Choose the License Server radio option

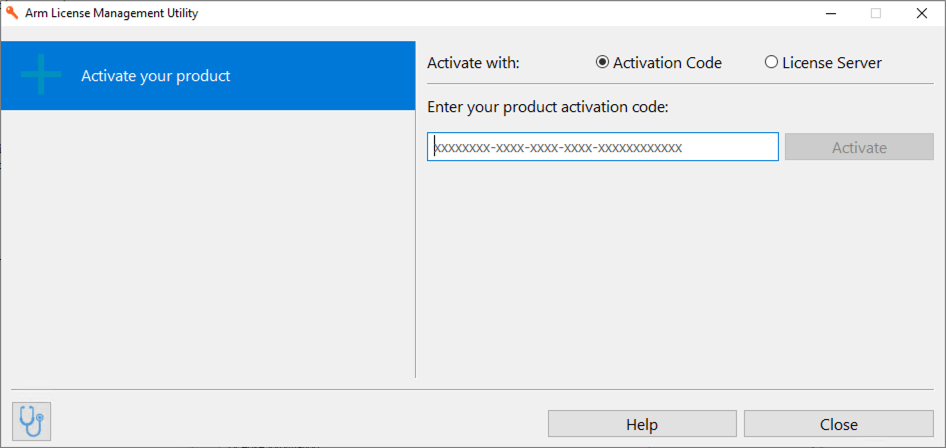pyautogui.click(x=771, y=62)
